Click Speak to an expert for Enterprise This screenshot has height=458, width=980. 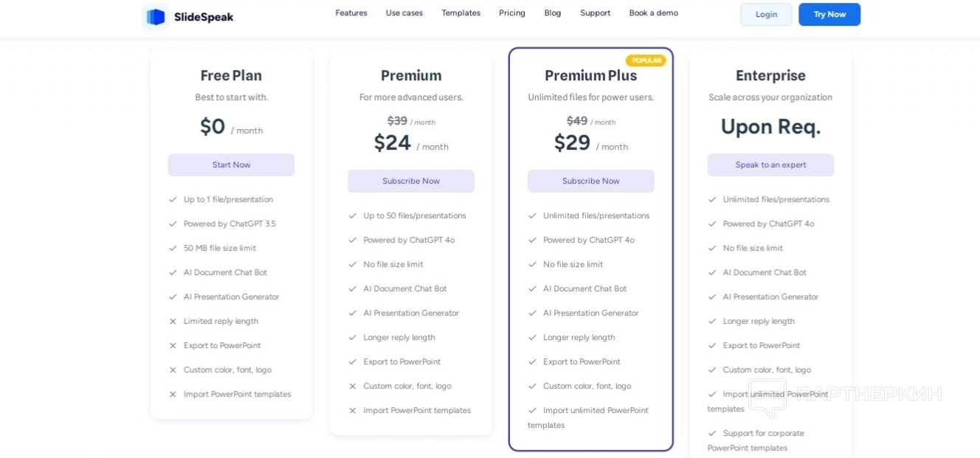(770, 165)
